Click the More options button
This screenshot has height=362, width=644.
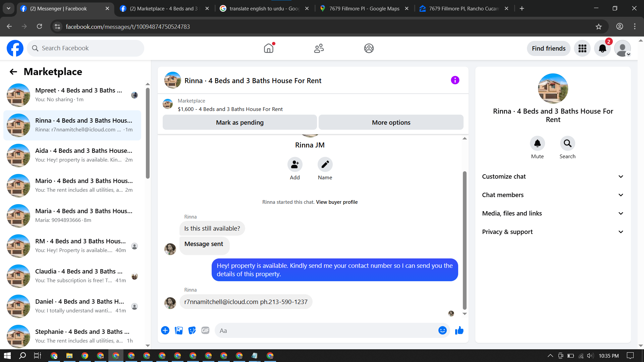tap(391, 122)
